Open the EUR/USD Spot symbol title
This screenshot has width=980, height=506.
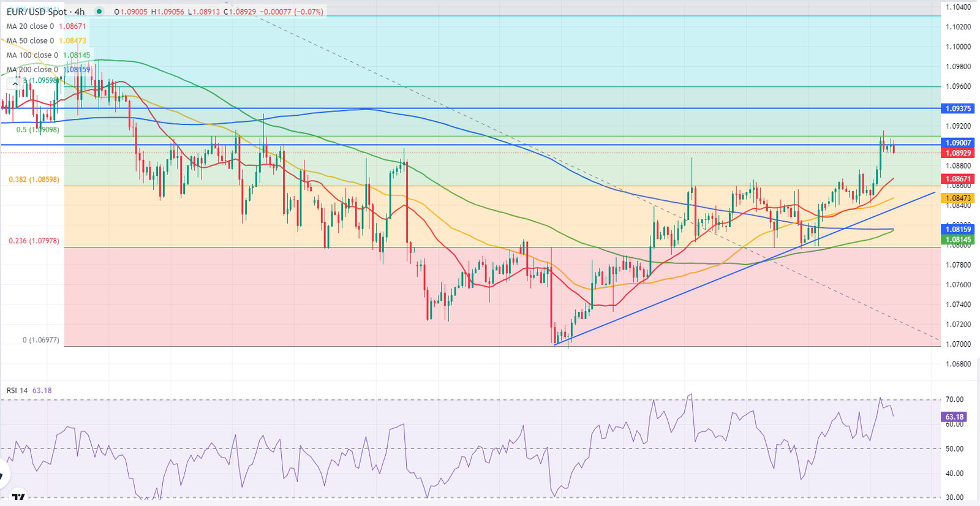45,12
